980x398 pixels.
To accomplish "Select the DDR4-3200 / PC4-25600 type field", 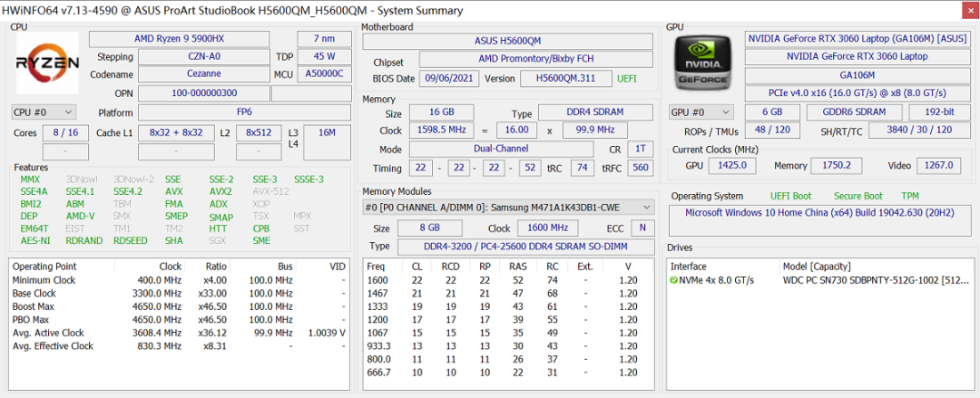I will pos(525,246).
